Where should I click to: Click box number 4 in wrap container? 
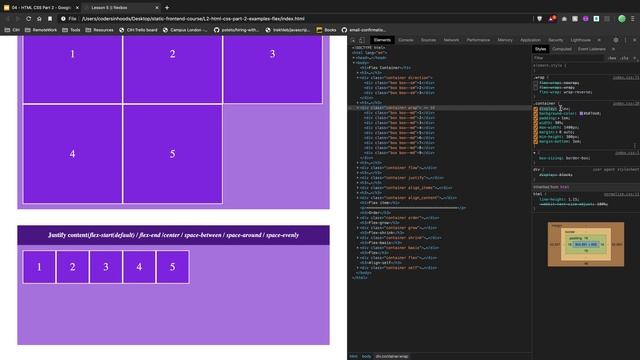point(73,154)
